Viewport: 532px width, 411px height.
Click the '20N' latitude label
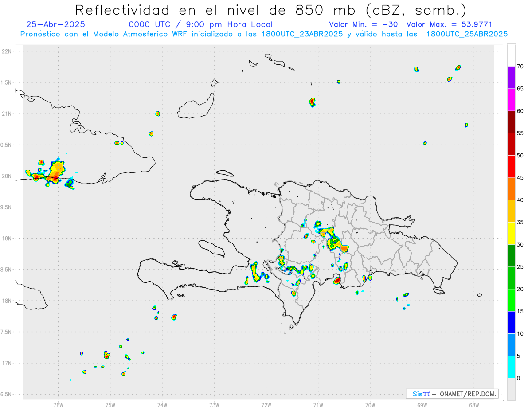coord(7,176)
